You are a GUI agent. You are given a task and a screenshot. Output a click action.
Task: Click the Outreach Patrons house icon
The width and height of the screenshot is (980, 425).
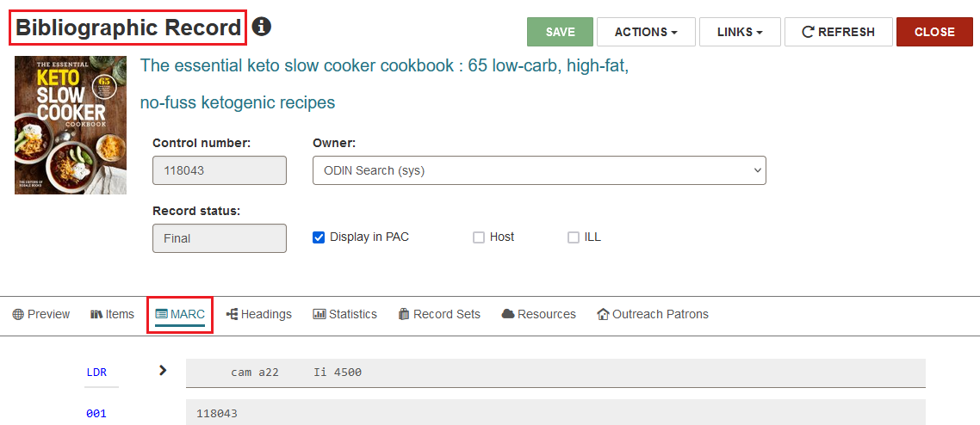coord(603,314)
